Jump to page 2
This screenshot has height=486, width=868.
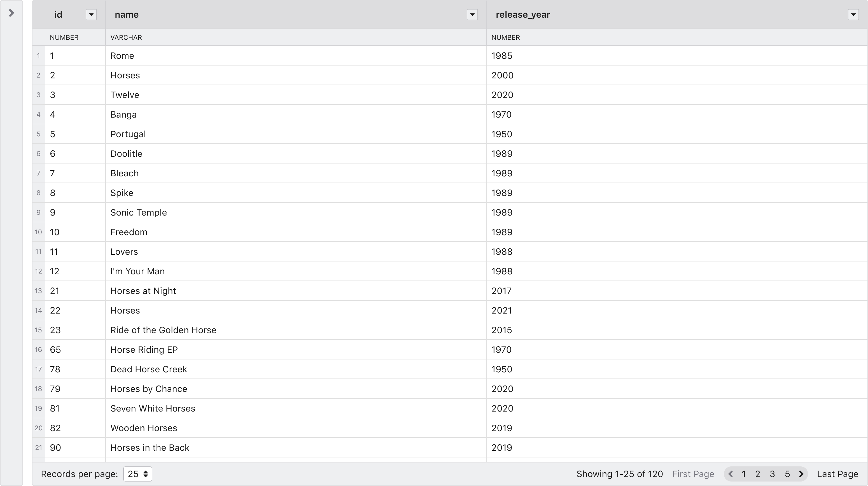(x=757, y=474)
